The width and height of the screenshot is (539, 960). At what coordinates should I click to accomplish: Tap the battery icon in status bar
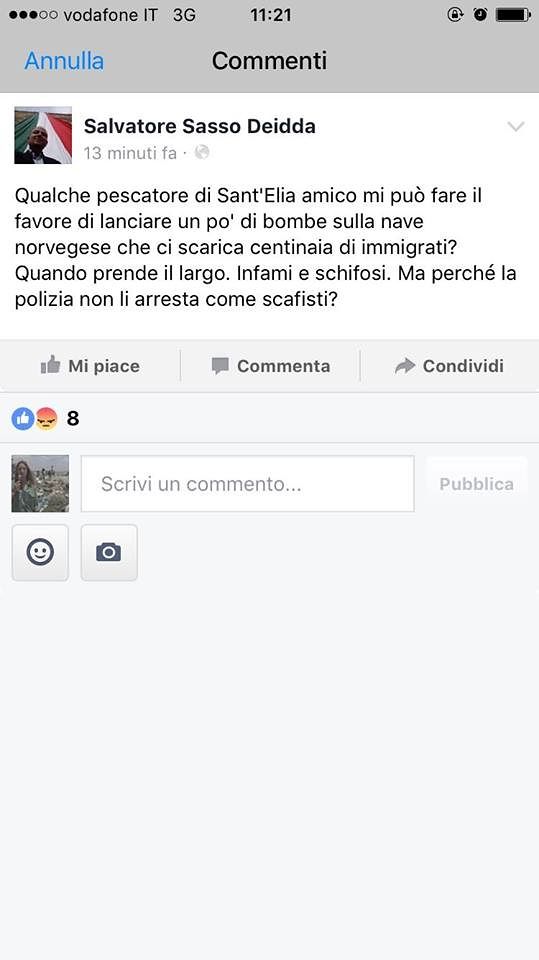point(513,15)
